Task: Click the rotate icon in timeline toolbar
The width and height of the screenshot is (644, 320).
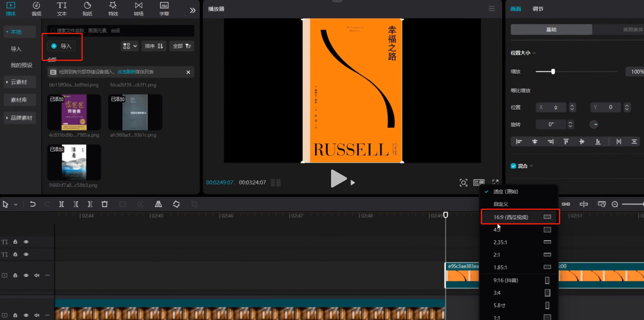Action: coord(176,204)
